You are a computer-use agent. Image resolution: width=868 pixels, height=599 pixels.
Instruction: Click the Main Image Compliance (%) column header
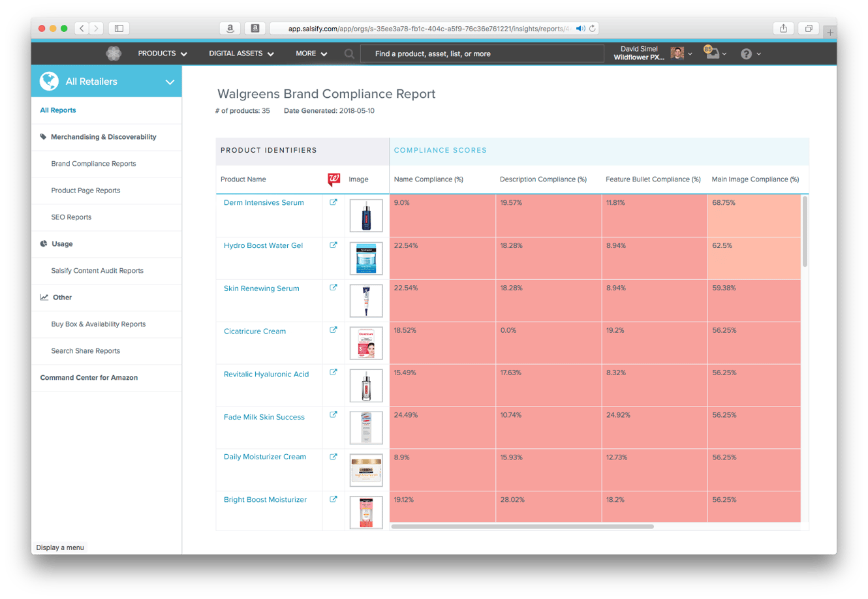755,179
